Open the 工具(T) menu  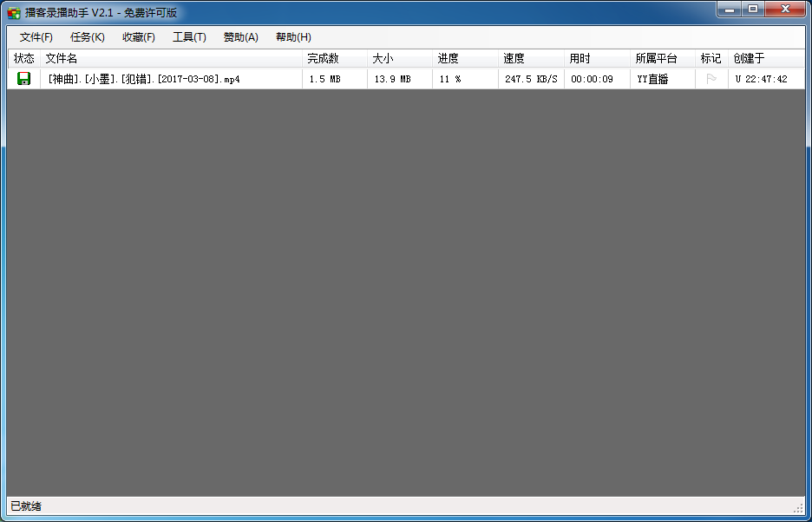click(189, 37)
